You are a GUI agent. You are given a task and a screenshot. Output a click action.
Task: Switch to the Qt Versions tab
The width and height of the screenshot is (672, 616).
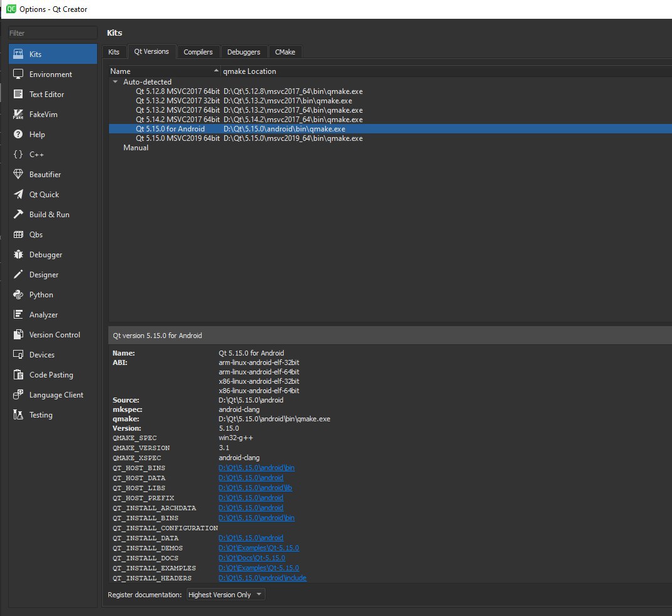point(152,51)
